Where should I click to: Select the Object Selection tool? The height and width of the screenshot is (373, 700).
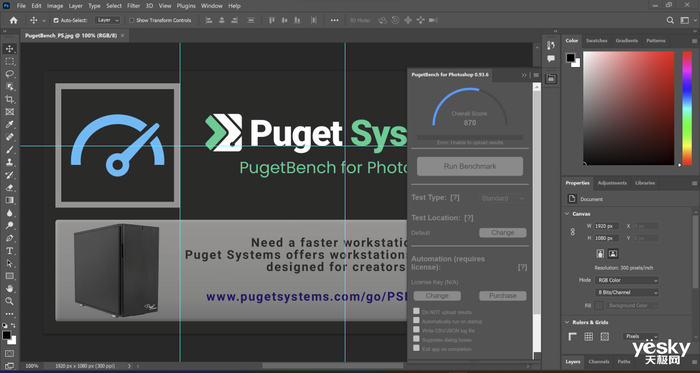[x=9, y=86]
